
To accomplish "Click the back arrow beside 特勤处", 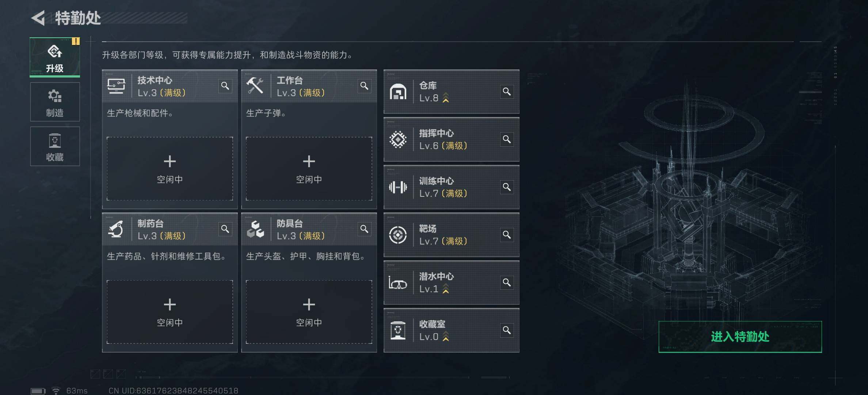I will click(x=38, y=18).
